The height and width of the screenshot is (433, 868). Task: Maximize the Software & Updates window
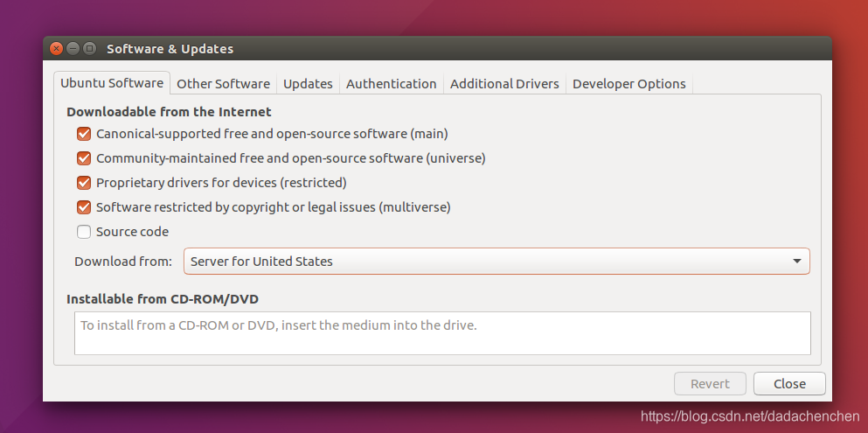[x=90, y=49]
